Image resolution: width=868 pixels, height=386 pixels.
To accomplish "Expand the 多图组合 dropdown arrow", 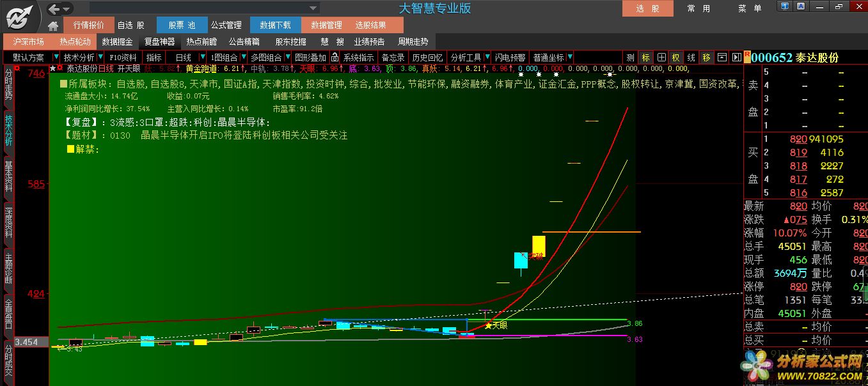I will pyautogui.click(x=287, y=57).
